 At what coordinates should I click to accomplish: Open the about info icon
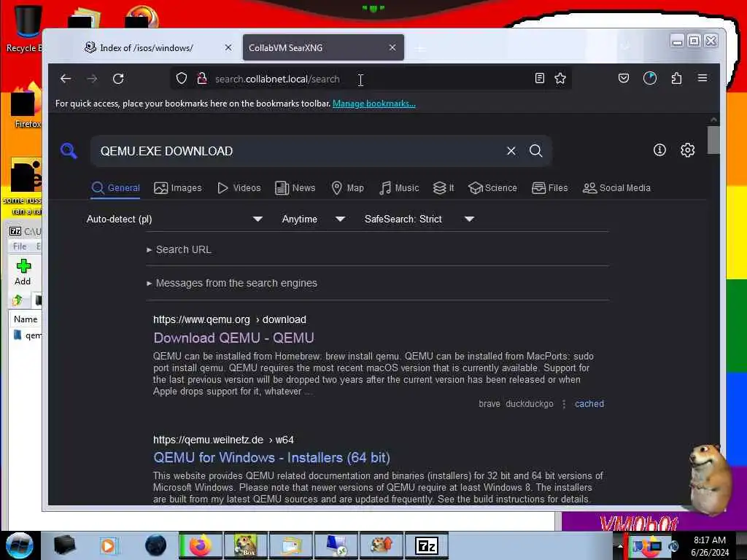click(659, 150)
